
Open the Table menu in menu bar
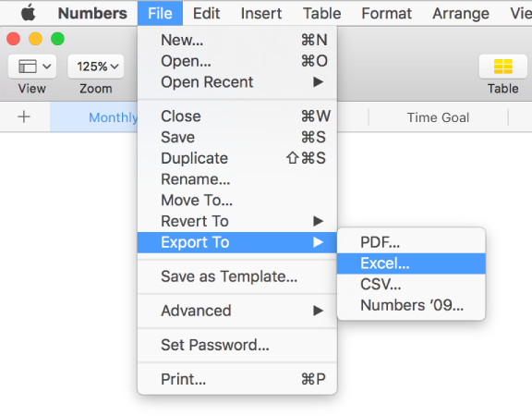(321, 13)
